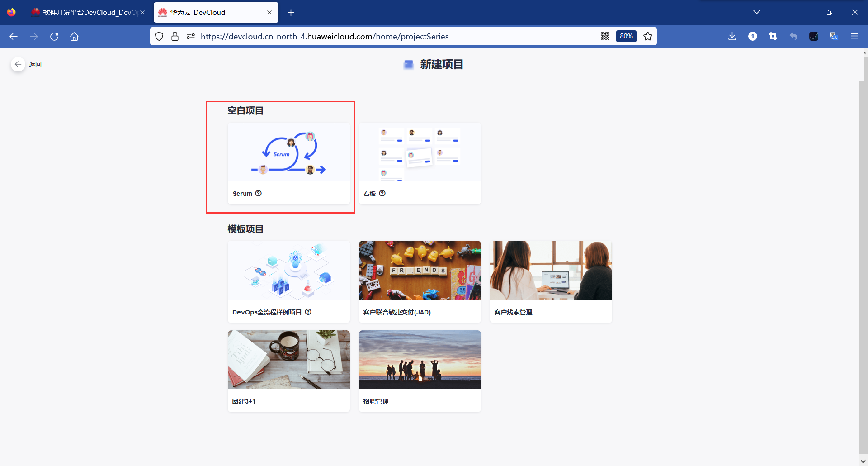The height and width of the screenshot is (466, 868).
Task: Click the undo arrow toolbar icon
Action: pos(793,37)
